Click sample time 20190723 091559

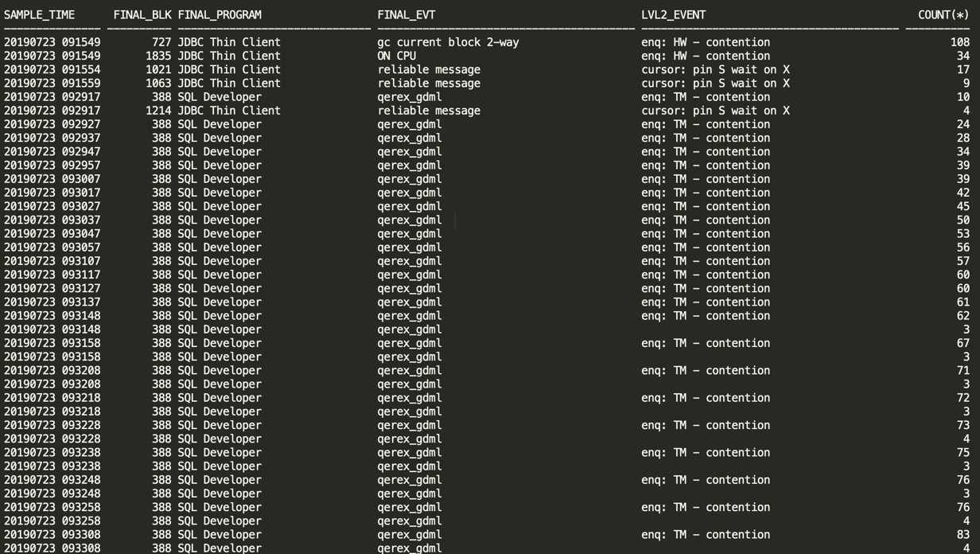click(52, 83)
